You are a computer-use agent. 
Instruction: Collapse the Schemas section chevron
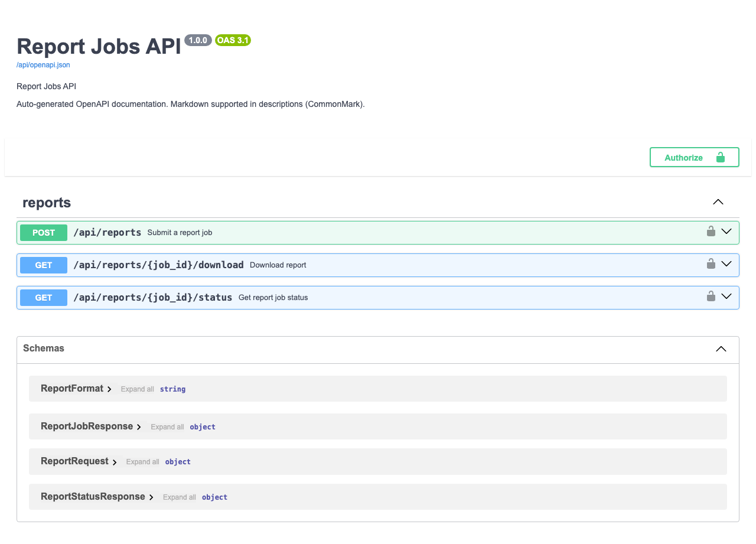pos(721,348)
